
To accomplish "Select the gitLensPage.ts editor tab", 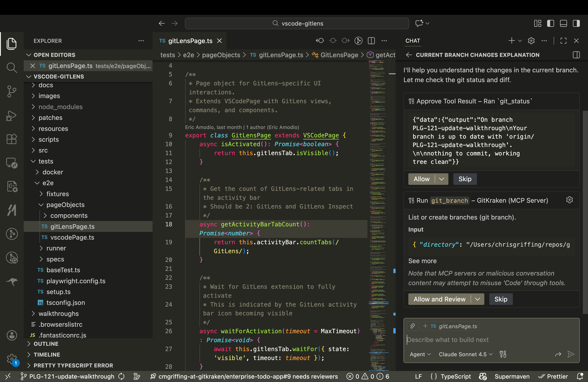I will 190,41.
